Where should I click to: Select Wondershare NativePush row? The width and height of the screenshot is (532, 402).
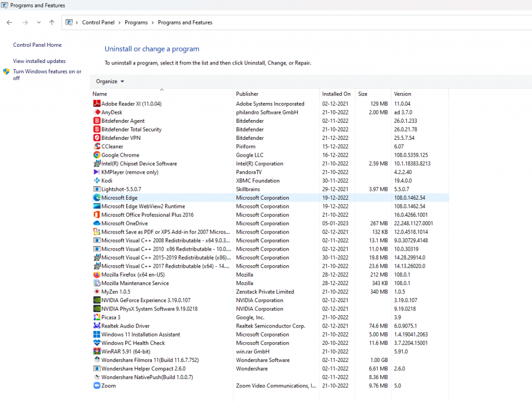tap(270, 377)
